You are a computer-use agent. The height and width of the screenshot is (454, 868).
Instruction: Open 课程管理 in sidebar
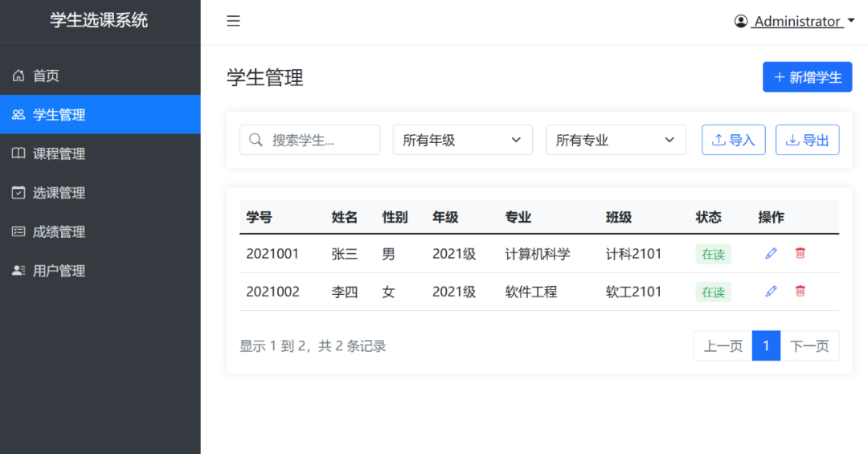100,153
